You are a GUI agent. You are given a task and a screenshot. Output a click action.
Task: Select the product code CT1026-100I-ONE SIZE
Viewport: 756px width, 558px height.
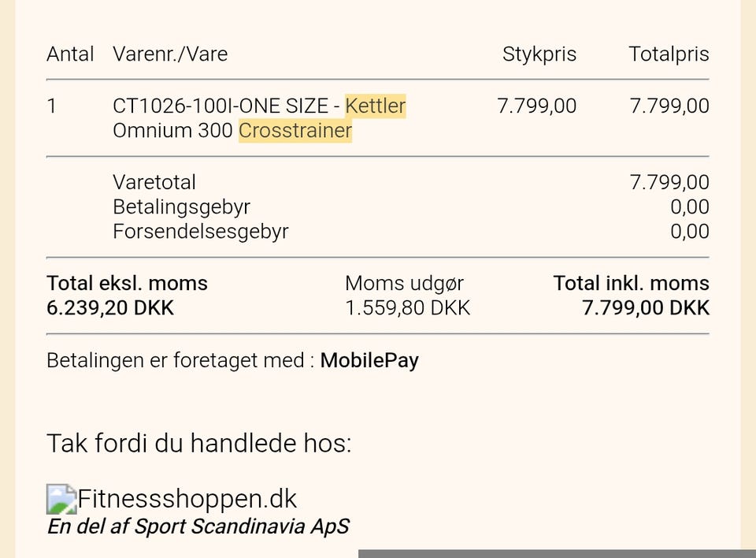coord(225,106)
